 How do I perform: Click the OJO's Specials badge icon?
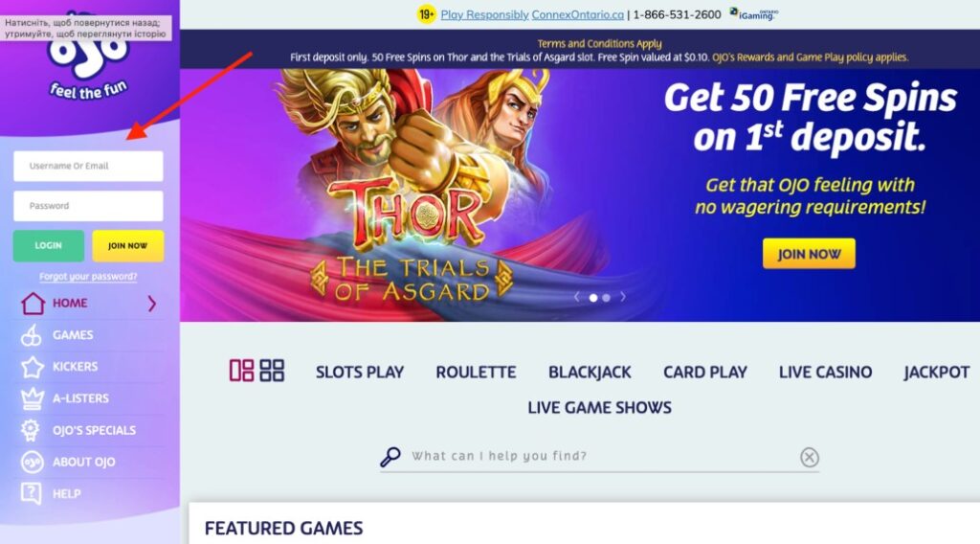[x=30, y=430]
